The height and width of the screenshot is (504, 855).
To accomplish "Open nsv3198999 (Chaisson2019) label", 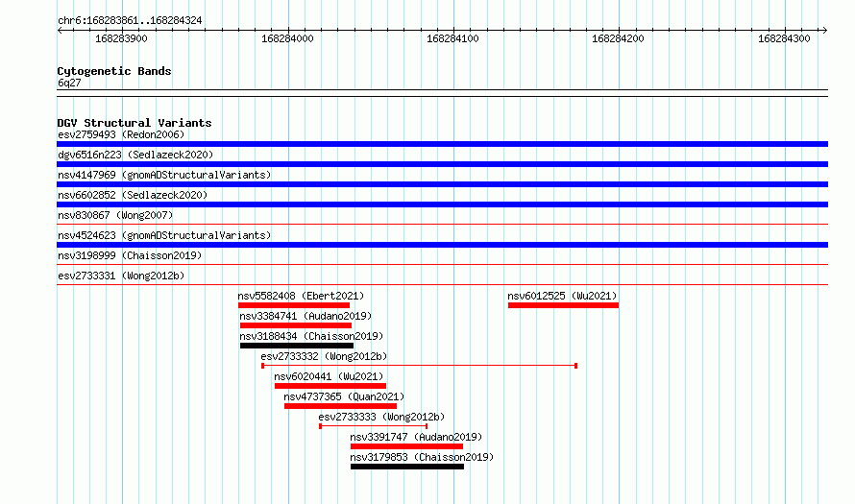I will (x=130, y=255).
